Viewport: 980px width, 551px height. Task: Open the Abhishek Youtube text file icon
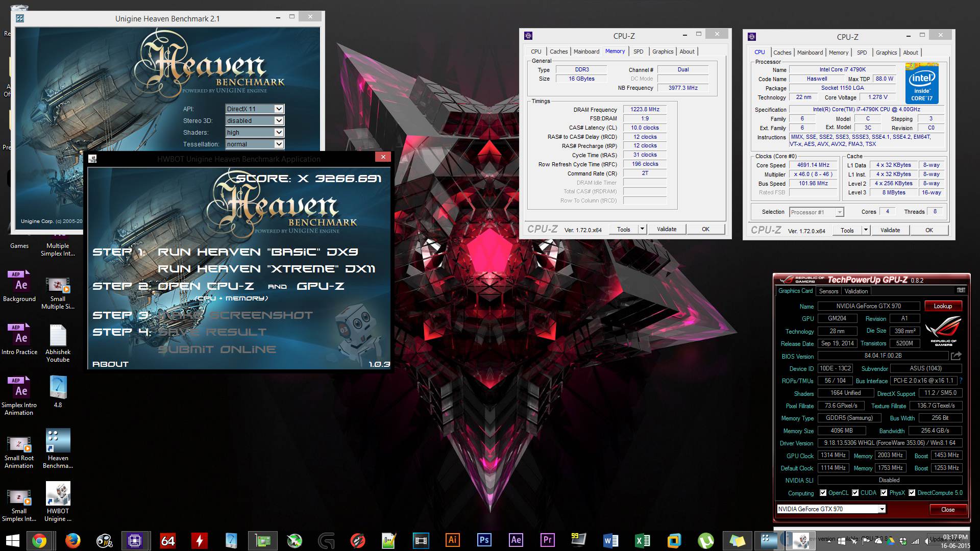58,343
